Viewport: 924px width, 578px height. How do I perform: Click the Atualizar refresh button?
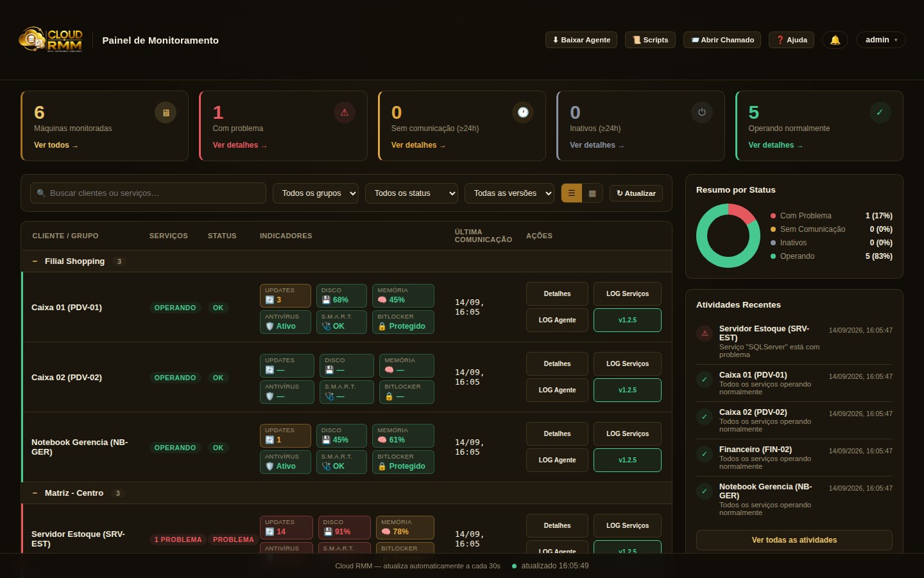(x=636, y=193)
